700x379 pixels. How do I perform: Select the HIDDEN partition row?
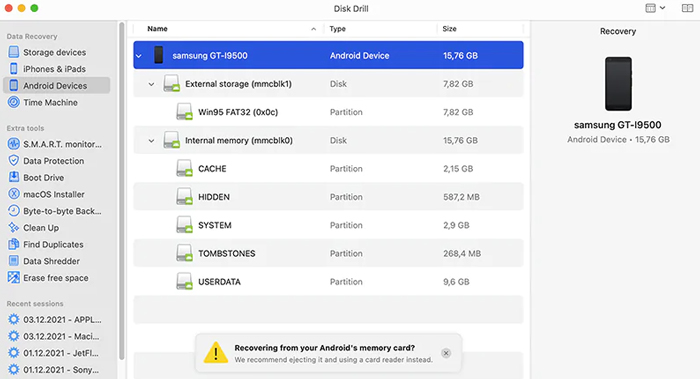328,197
